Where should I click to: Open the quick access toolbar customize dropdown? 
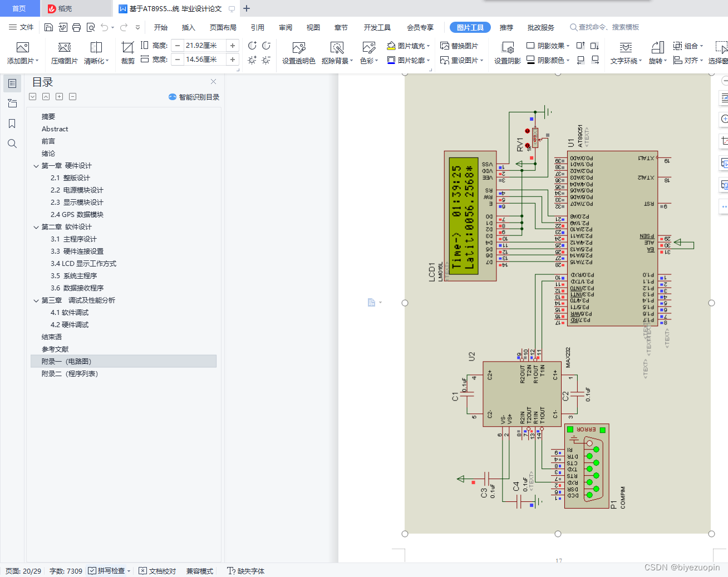137,27
